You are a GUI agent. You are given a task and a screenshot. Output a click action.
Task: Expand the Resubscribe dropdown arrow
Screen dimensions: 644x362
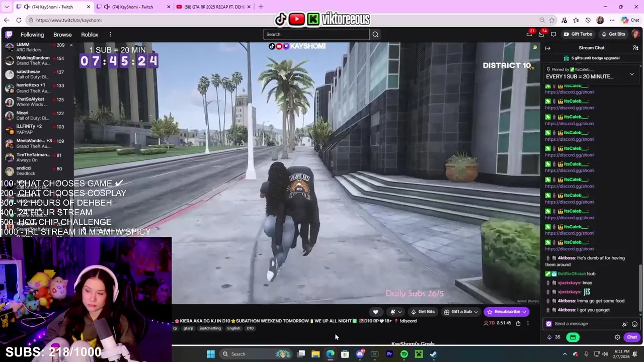pos(524,312)
